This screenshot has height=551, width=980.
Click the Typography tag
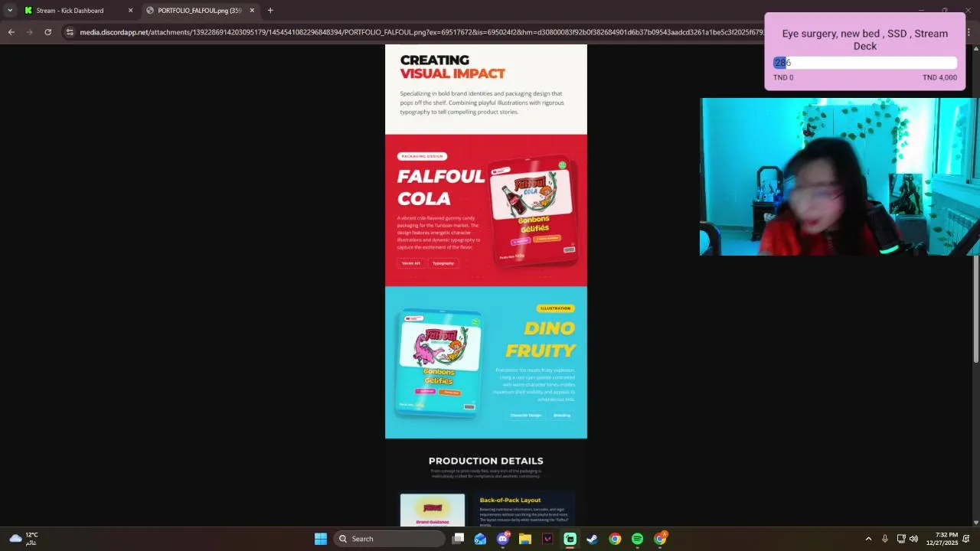[443, 263]
